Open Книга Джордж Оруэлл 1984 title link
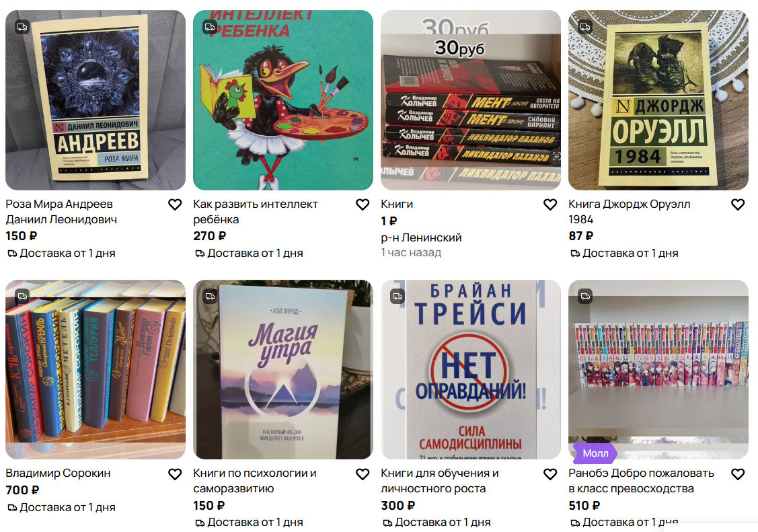758x532 pixels. click(629, 212)
